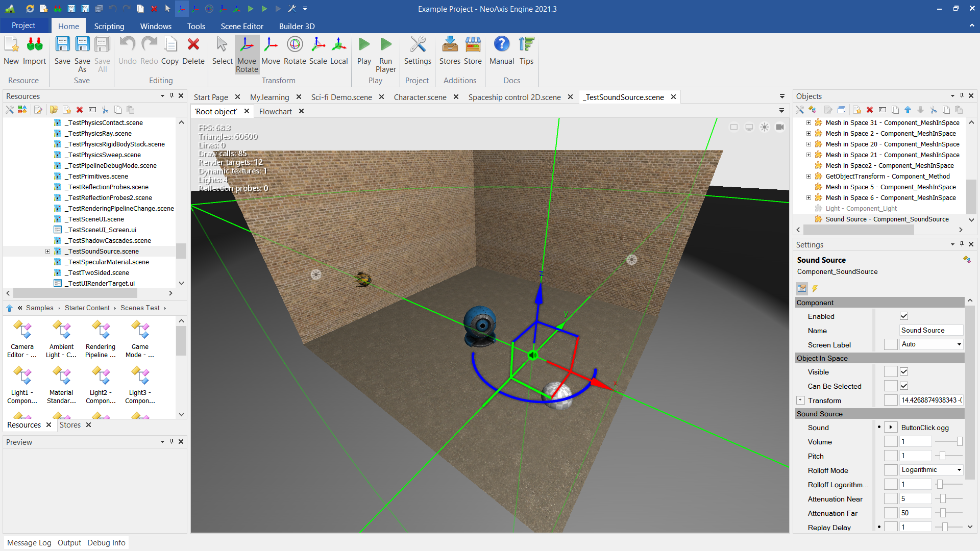Uncheck the Enabled checkbox
980x551 pixels.
point(904,316)
